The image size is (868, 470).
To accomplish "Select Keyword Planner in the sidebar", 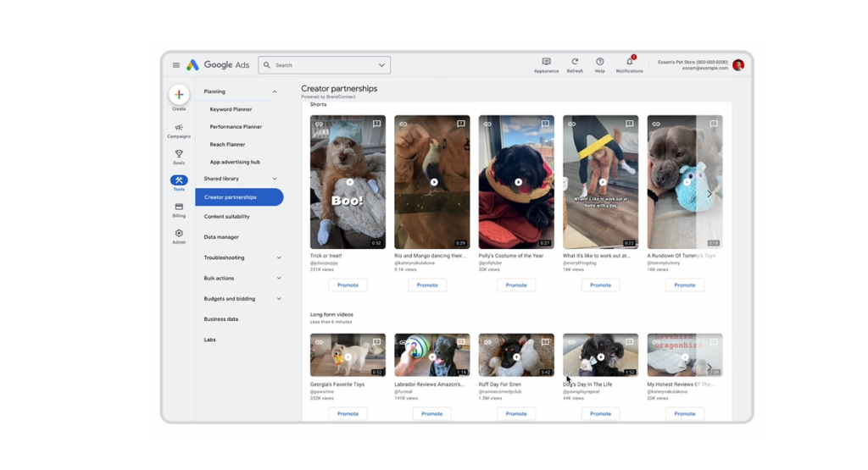I will (x=231, y=109).
